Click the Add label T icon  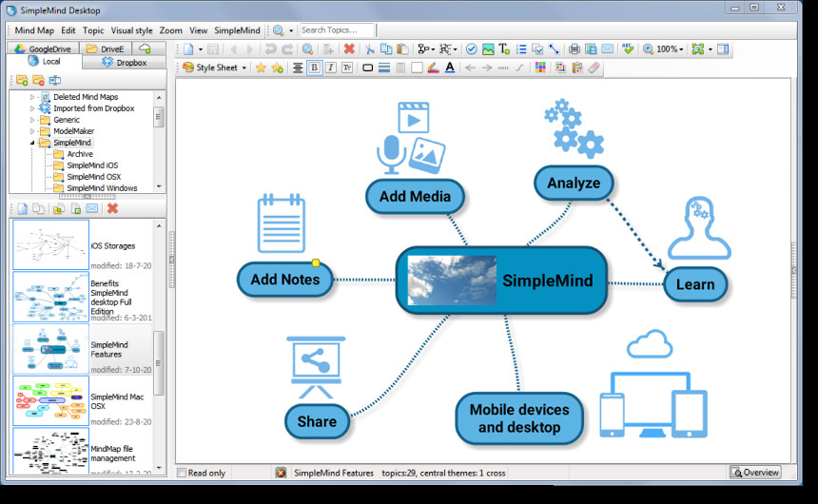[x=504, y=49]
